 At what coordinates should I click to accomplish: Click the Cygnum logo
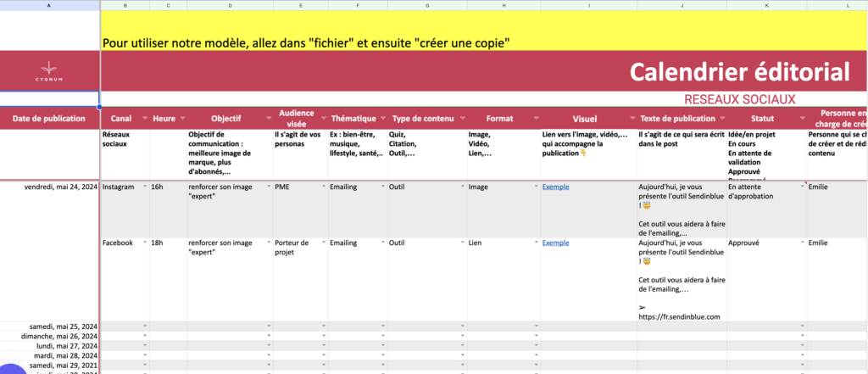pyautogui.click(x=50, y=72)
